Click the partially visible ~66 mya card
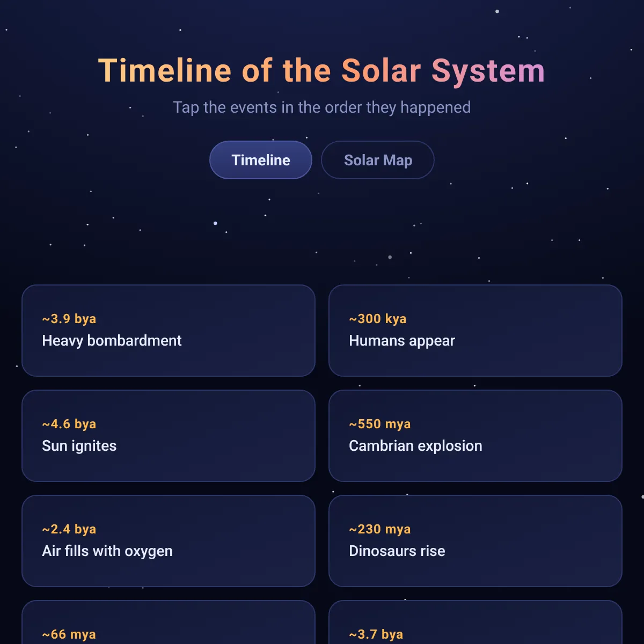Screen dimensions: 644x644 click(169, 623)
